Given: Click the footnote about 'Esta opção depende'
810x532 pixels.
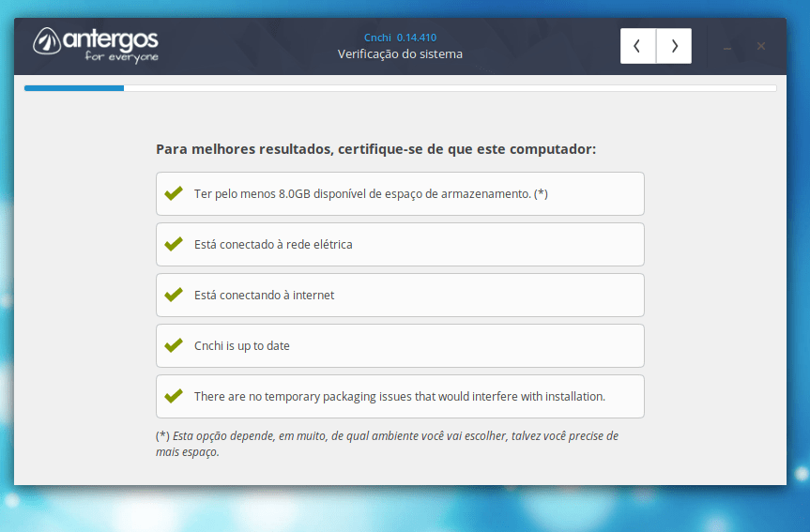Looking at the screenshot, I should tap(387, 444).
